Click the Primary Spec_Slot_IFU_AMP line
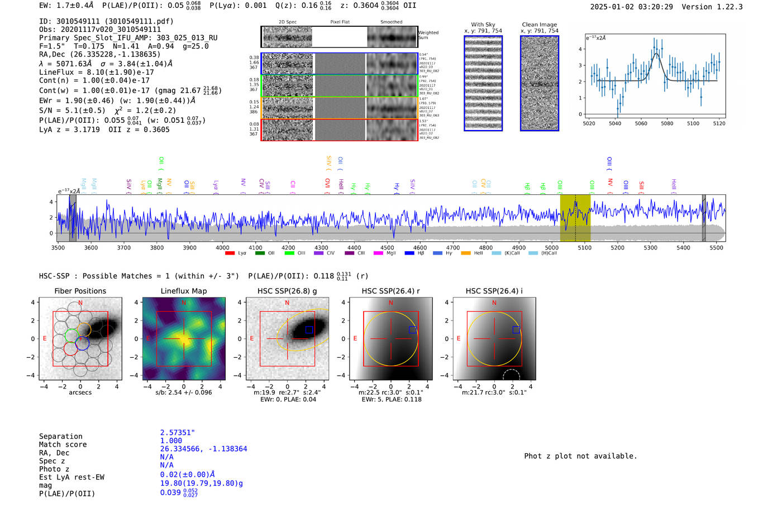 point(128,38)
